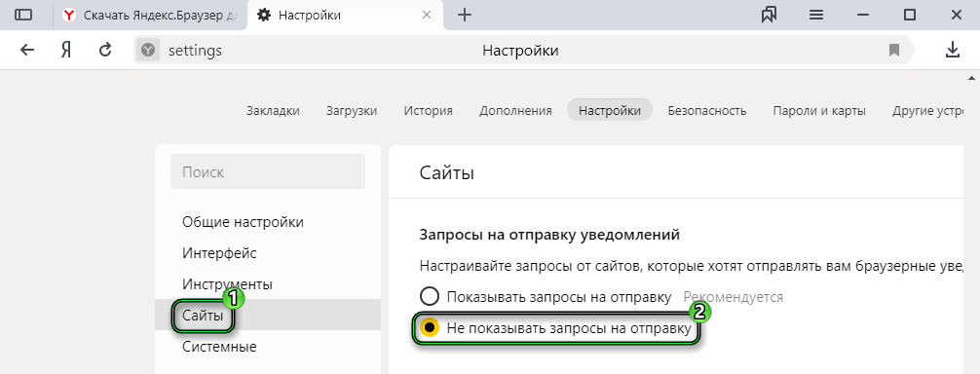Bookmark this page with the flag icon
Image resolution: width=980 pixels, height=374 pixels.
pos(893,50)
